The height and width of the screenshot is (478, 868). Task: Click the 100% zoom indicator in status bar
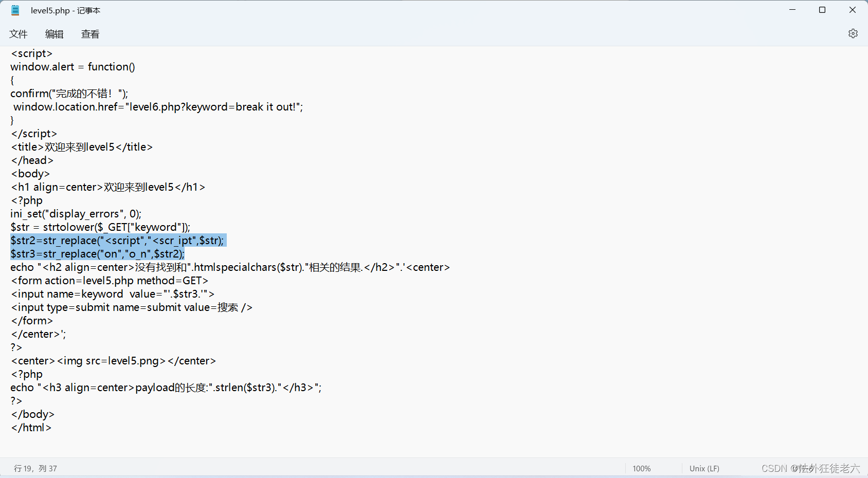click(x=641, y=468)
